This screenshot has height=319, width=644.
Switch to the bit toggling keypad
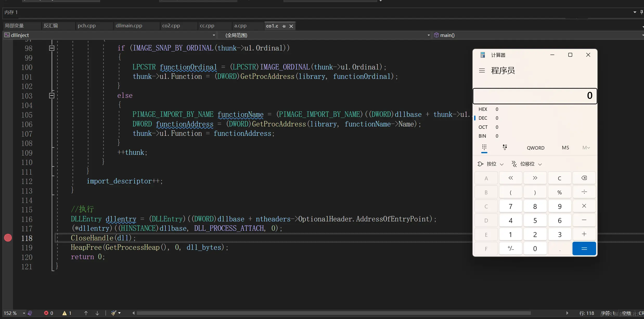(x=505, y=147)
